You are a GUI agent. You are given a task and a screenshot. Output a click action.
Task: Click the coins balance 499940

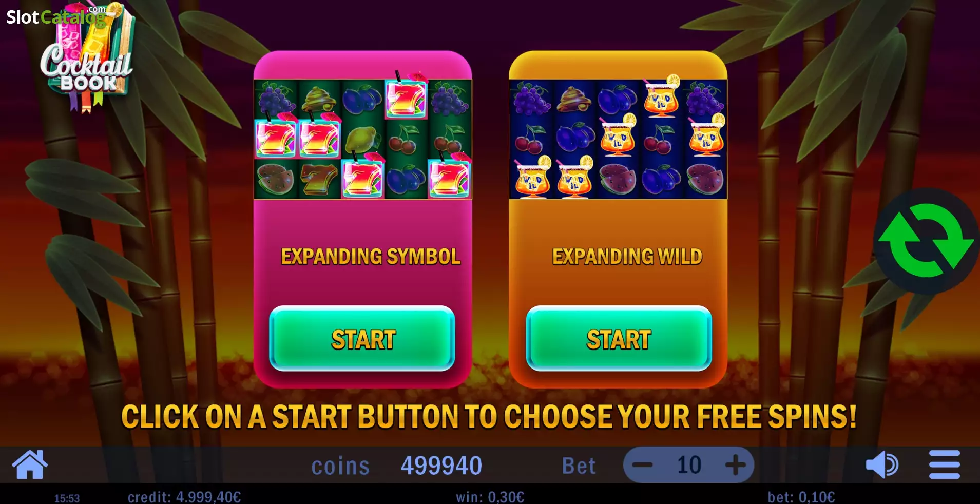tap(441, 466)
